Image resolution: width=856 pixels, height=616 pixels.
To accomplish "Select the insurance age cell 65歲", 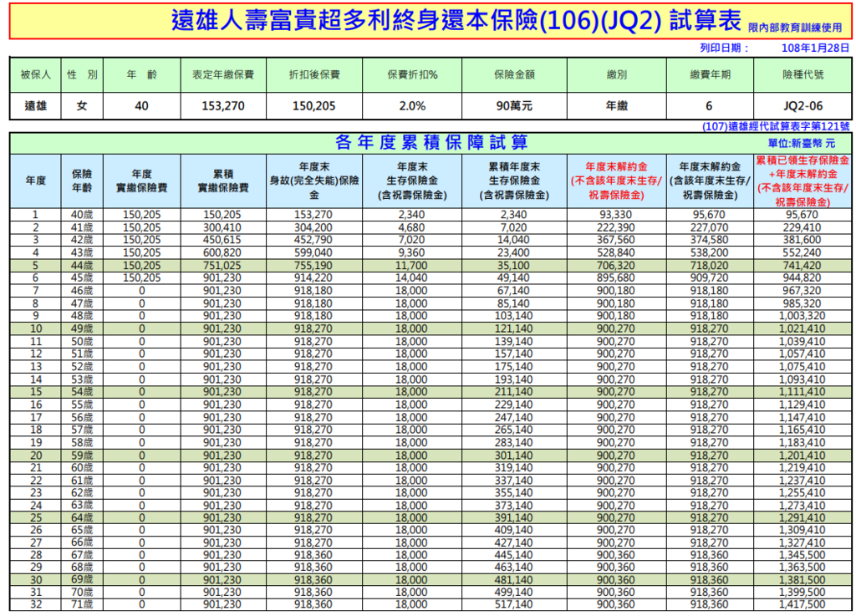I will [82, 531].
